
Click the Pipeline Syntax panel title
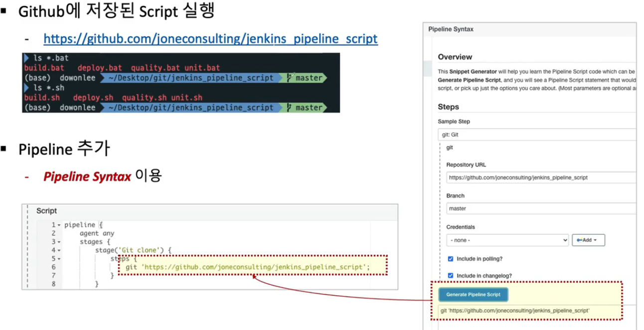[x=451, y=29]
